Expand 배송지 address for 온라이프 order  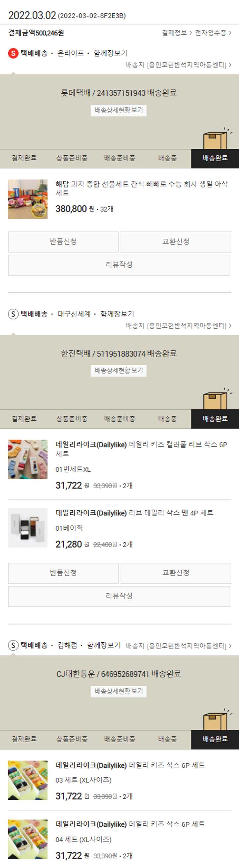[178, 65]
